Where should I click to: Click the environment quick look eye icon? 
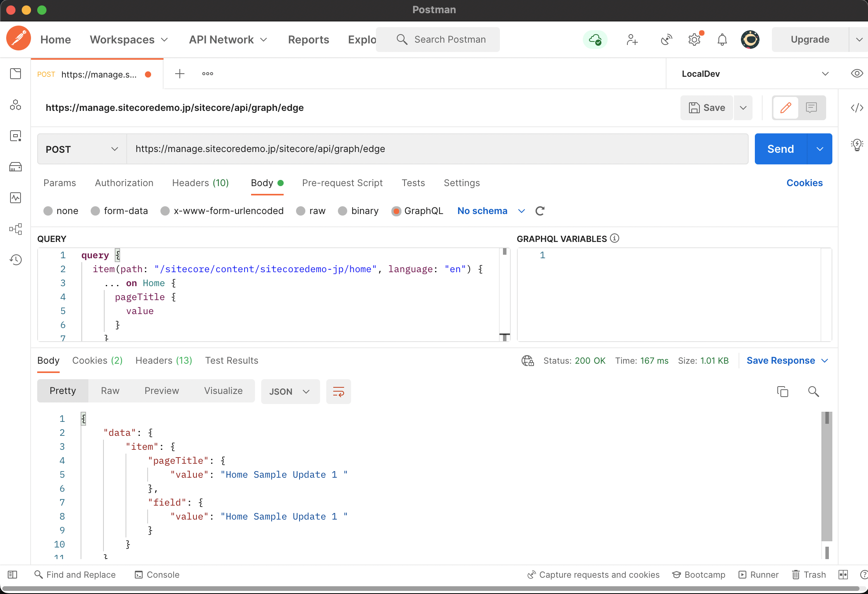point(857,74)
